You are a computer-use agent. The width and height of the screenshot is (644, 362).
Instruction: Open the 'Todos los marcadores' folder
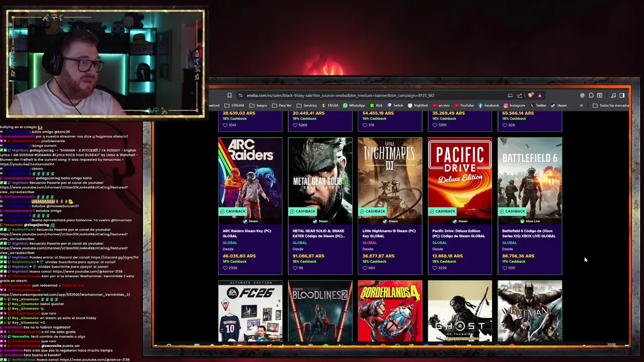[x=611, y=106]
